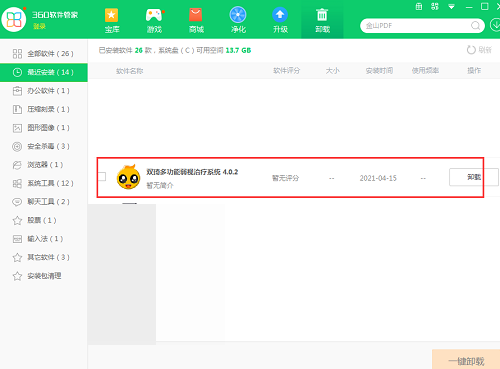Click the 一键卸载 button
The height and width of the screenshot is (369, 500).
[466, 360]
